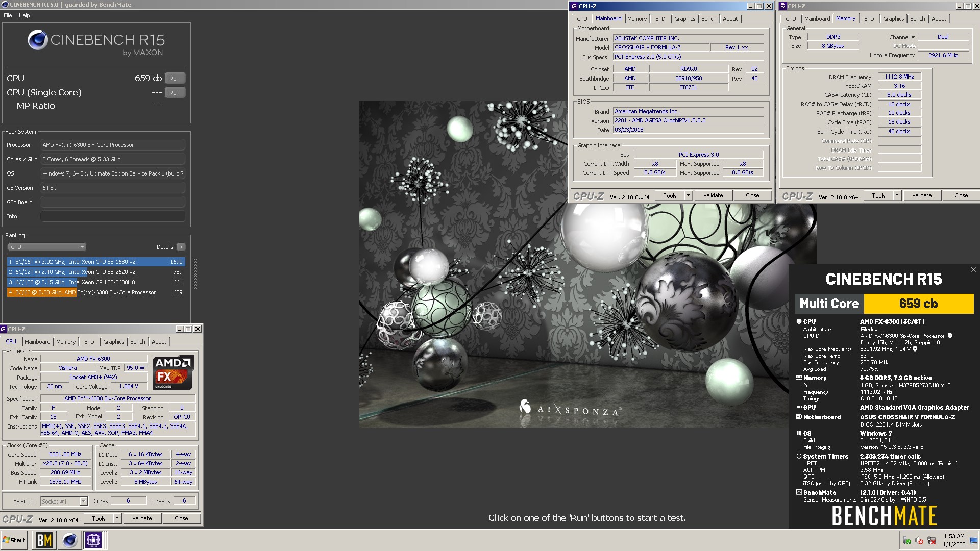Click the CPU chip icon in BenchMate panel
This screenshot has height=551, width=980.
pos(799,321)
